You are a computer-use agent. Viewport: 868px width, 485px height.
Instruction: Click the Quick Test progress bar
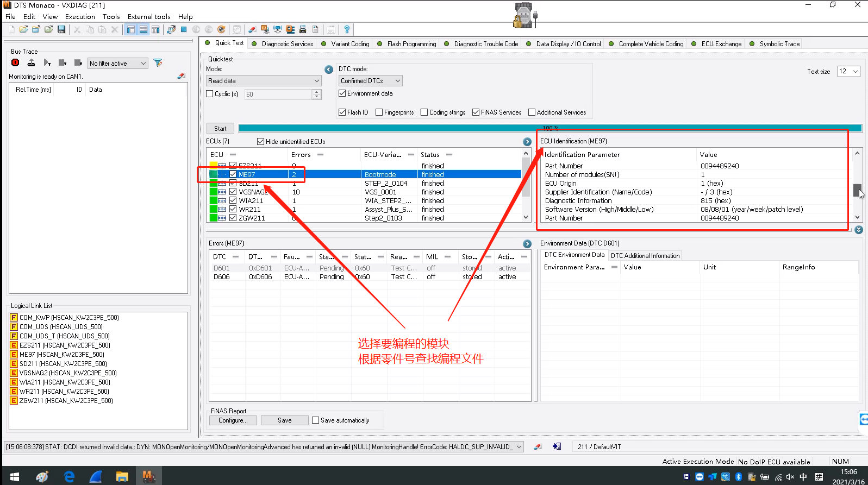550,128
